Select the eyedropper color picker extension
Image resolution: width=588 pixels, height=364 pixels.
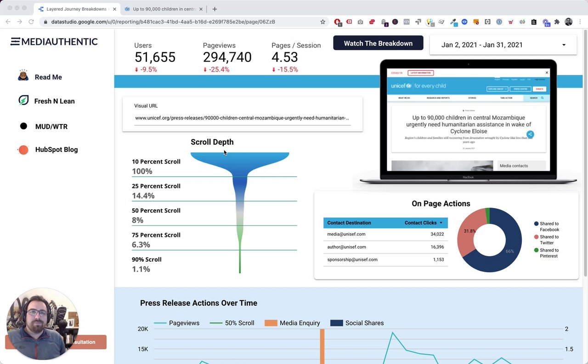453,22
